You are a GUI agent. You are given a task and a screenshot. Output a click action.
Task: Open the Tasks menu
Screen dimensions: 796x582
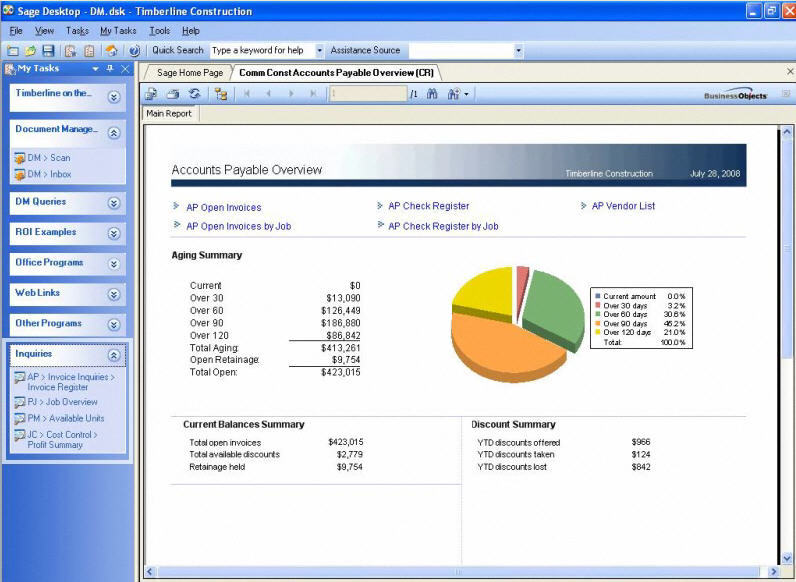[x=77, y=31]
